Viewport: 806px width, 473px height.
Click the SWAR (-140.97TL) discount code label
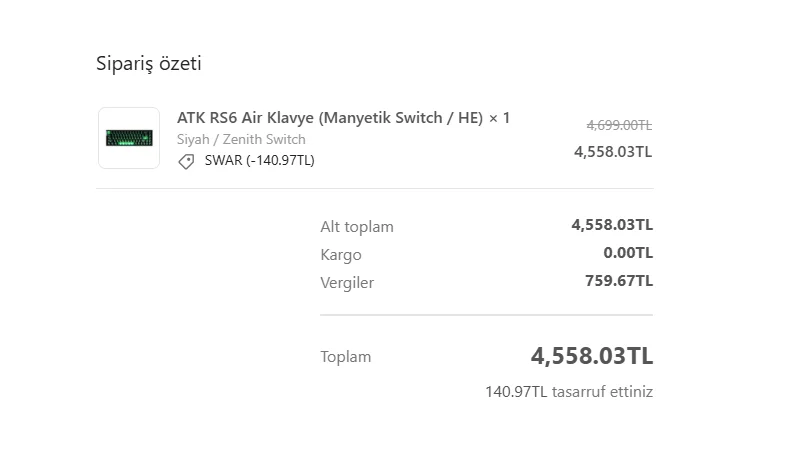[x=260, y=160]
